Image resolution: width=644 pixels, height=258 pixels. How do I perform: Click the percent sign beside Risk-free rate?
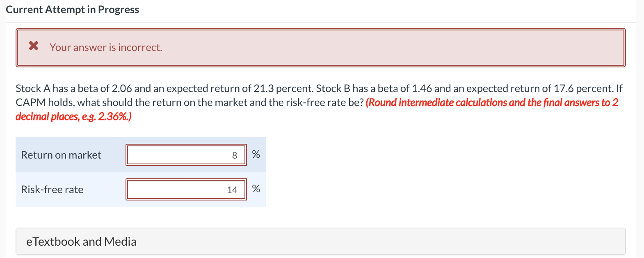pos(256,189)
